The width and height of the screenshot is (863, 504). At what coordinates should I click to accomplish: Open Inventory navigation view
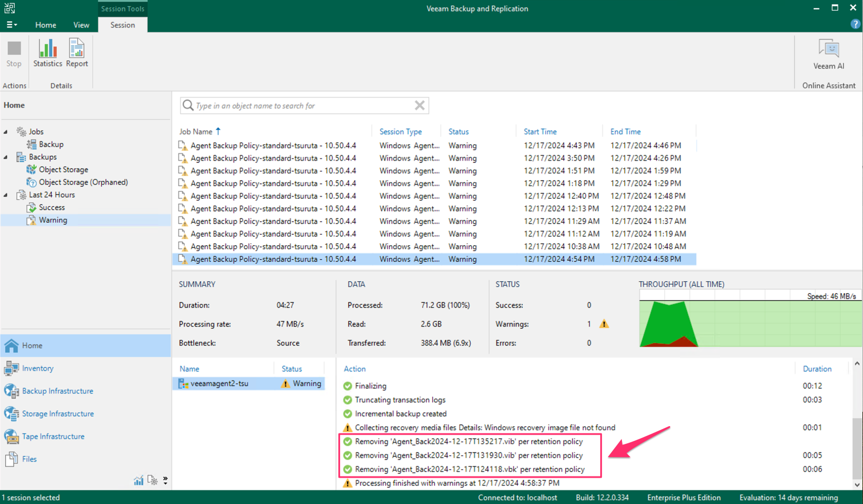pyautogui.click(x=86, y=368)
